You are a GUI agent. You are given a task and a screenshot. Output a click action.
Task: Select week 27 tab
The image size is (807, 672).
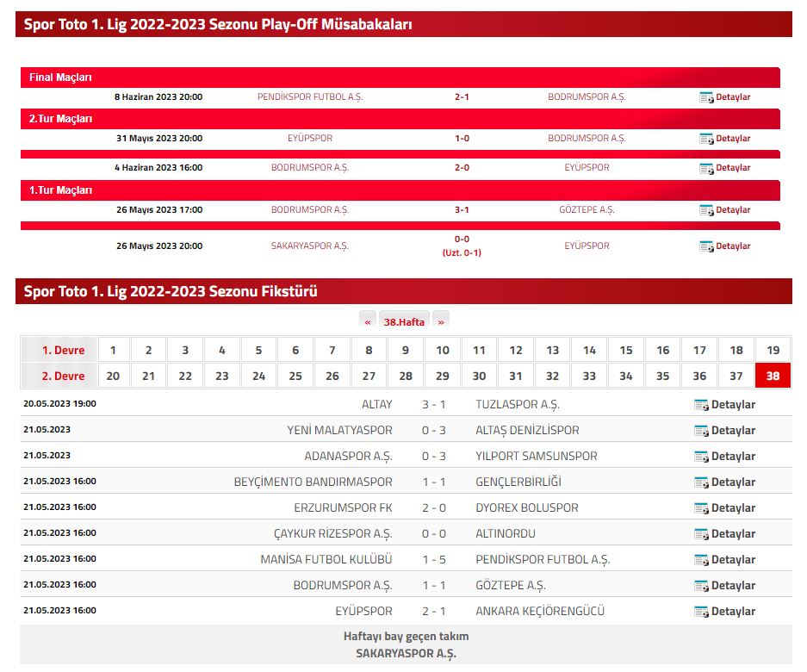point(369,376)
